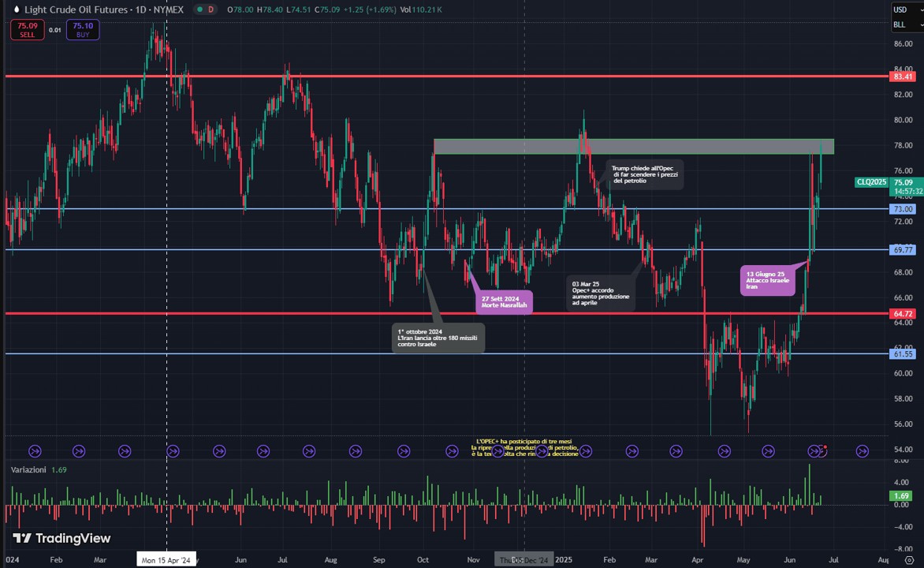Open time axis settings gear icon

pos(909,559)
